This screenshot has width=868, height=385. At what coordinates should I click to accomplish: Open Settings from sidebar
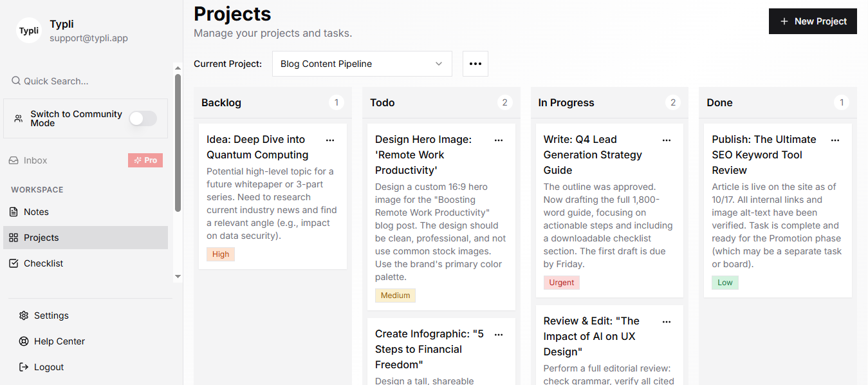pos(51,315)
